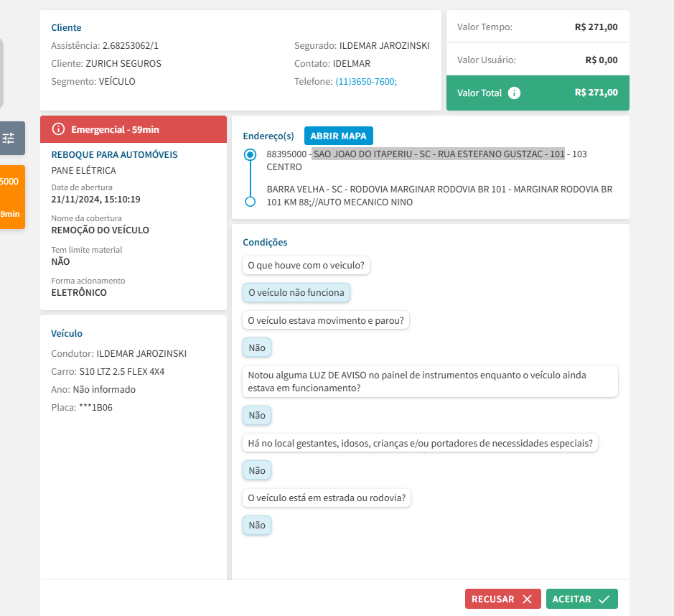Click the alert icon in Emergencial banner
The height and width of the screenshot is (616, 674).
coord(59,129)
